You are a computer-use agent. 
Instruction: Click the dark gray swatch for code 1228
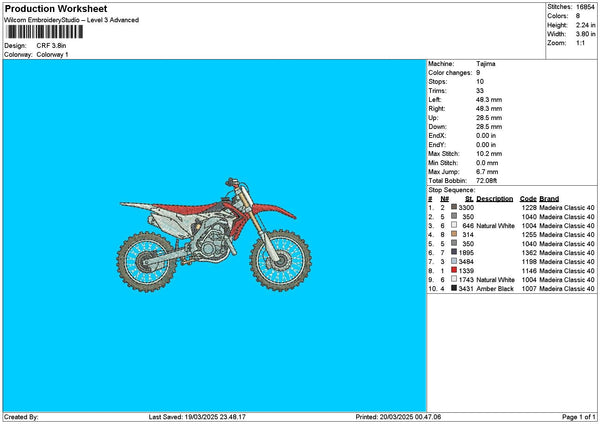click(x=454, y=207)
